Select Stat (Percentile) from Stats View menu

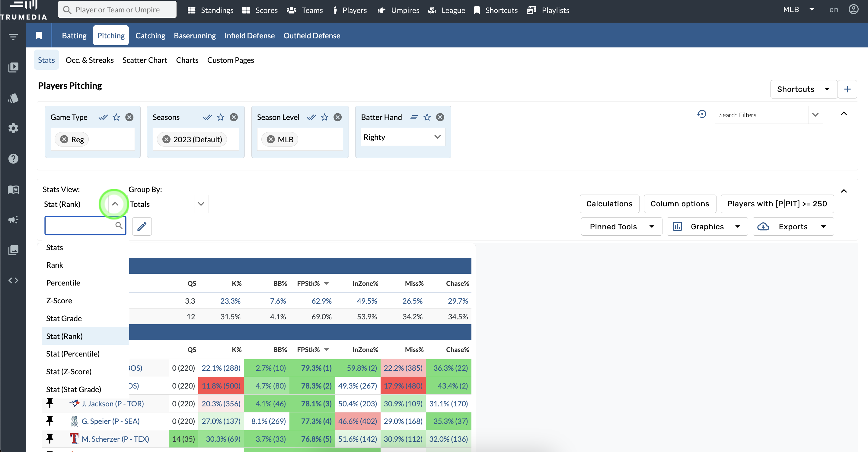tap(73, 354)
